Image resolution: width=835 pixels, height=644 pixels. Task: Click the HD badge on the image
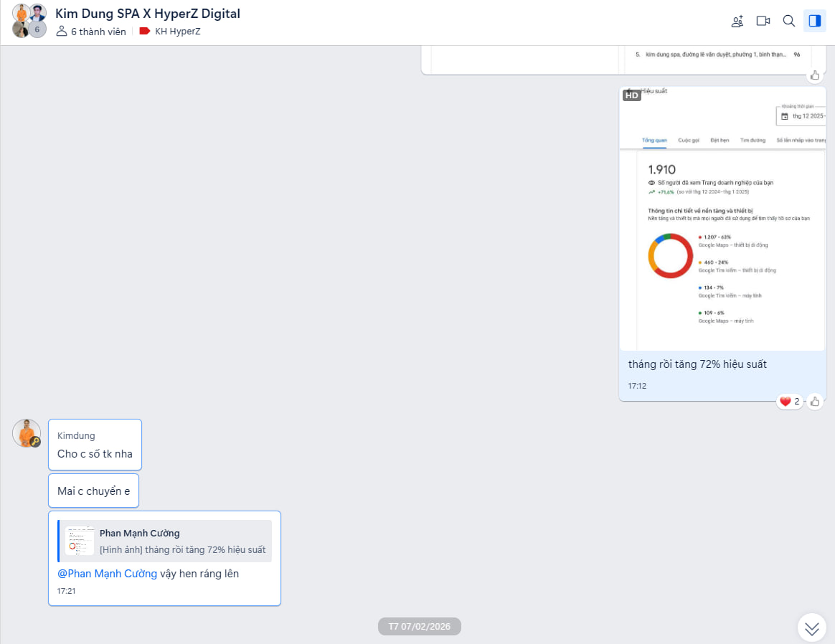pos(631,95)
